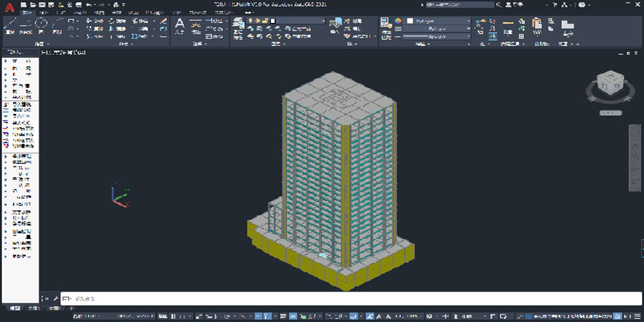
Task: Click the Autodesk application menu logo
Action: (x=9, y=9)
